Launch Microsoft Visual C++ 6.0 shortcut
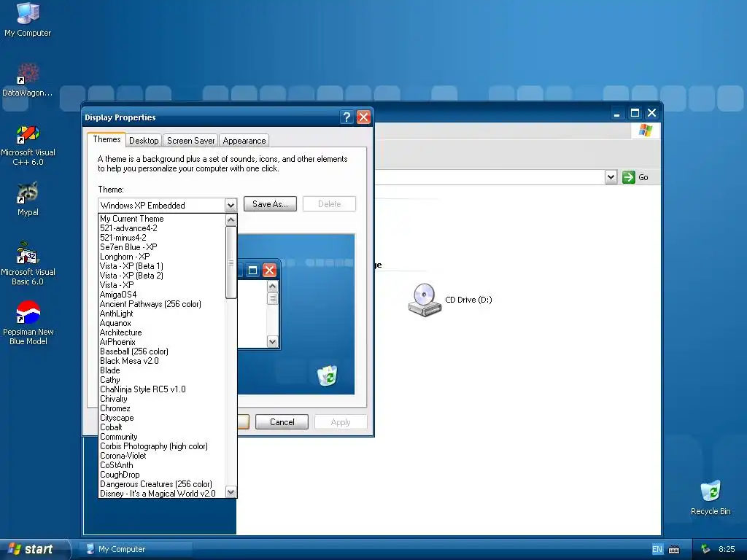This screenshot has height=560, width=747. tap(28, 145)
